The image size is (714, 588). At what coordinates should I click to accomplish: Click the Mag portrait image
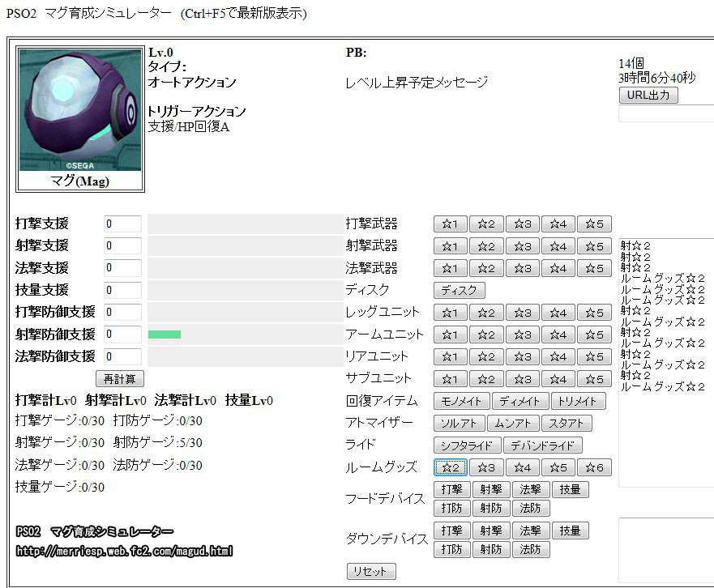tap(80, 109)
